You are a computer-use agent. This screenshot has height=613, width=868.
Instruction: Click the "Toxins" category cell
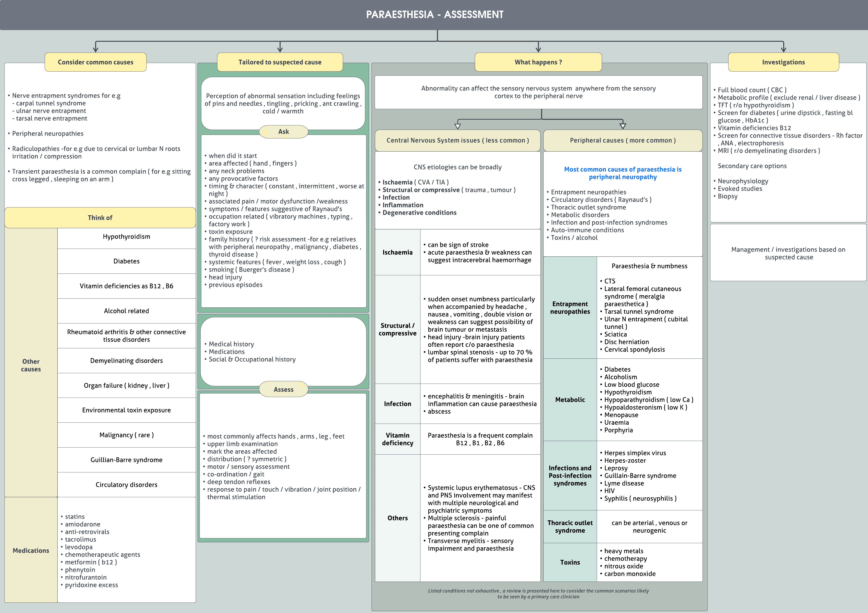tap(570, 562)
